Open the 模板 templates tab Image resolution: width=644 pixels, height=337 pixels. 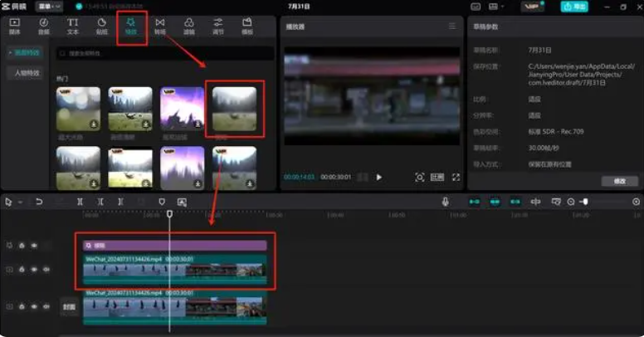tap(247, 27)
